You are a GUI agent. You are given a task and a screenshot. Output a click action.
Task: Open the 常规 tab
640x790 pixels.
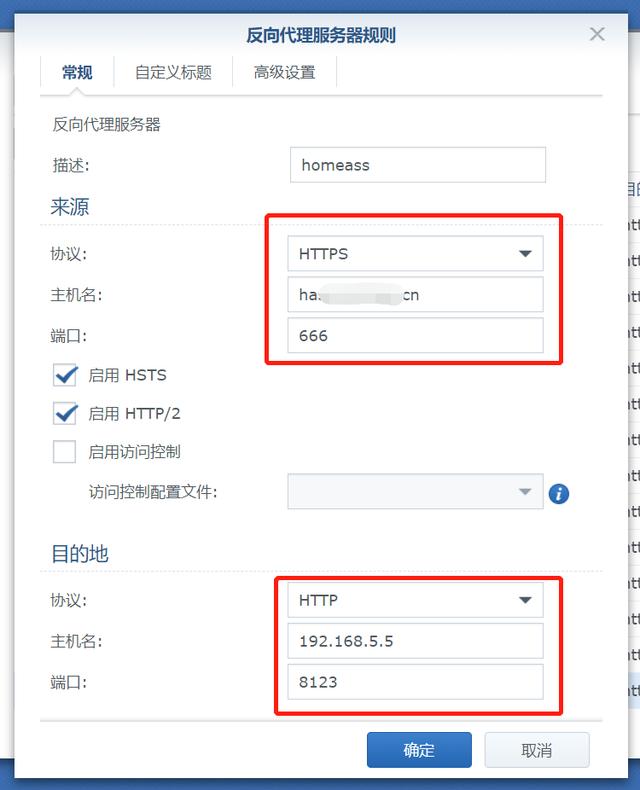[x=77, y=73]
